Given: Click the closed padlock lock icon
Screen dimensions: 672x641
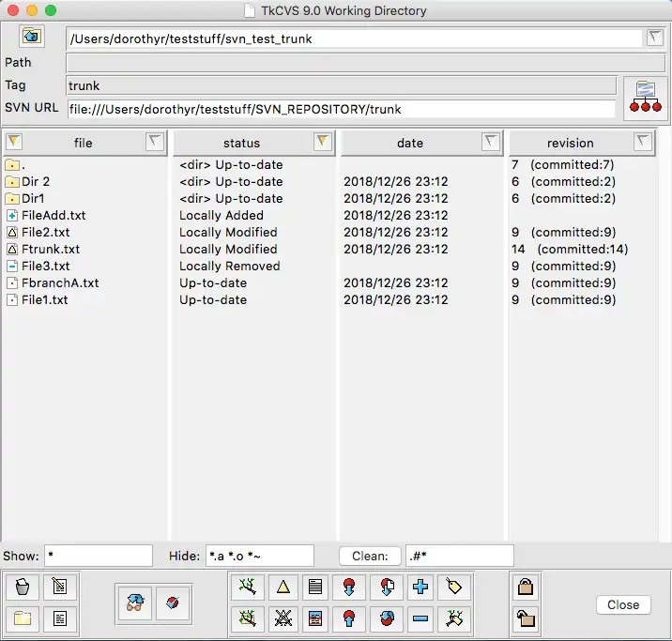Looking at the screenshot, I should (x=526, y=587).
